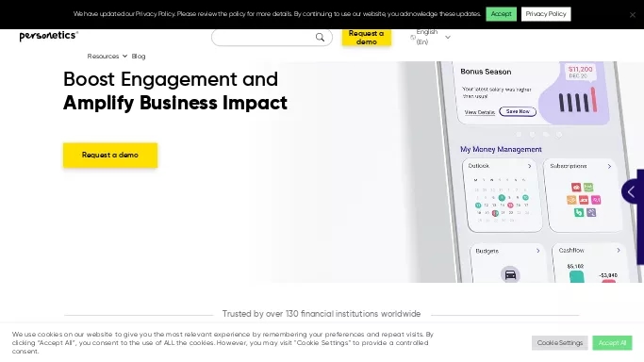Open the Privacy Policy button in top banner
Viewport: 644px width, 362px height.
click(x=546, y=14)
